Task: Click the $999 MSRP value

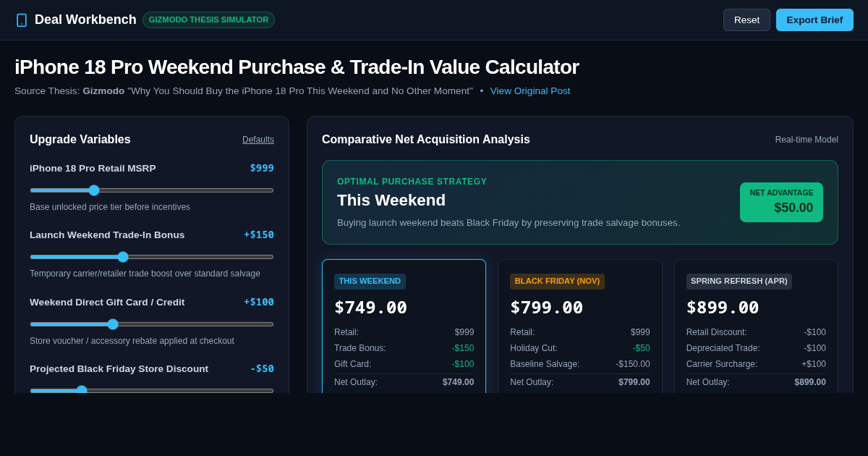Action: [x=262, y=168]
